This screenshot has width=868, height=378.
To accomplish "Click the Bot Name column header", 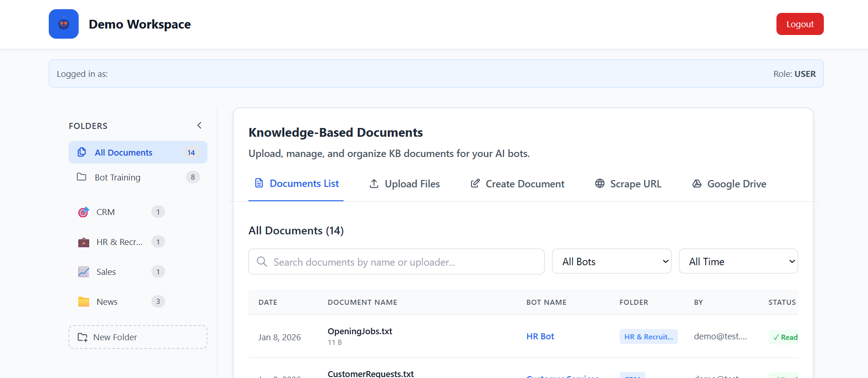I will [546, 302].
